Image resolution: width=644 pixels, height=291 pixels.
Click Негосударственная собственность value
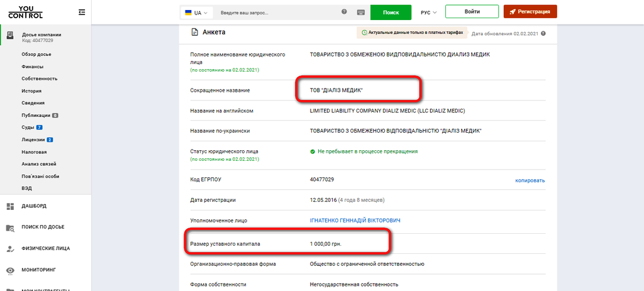click(354, 285)
